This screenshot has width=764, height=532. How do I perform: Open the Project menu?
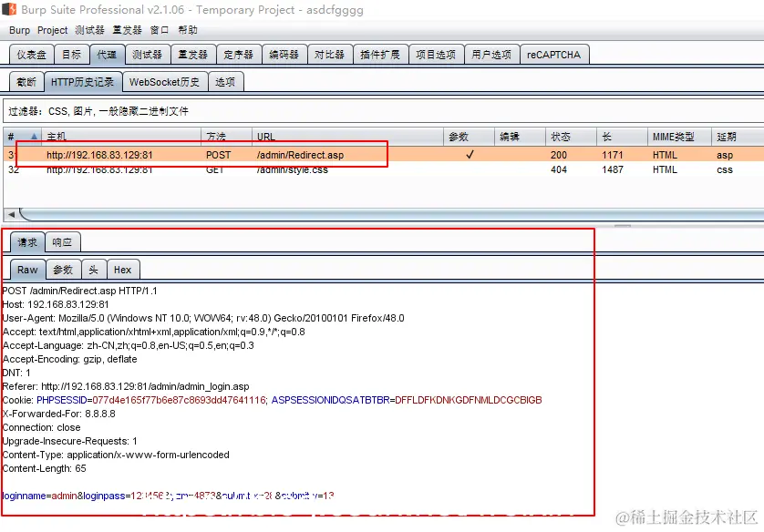53,30
